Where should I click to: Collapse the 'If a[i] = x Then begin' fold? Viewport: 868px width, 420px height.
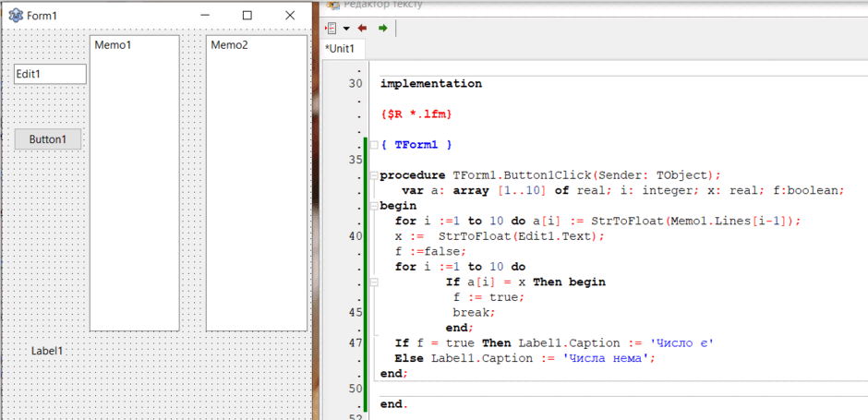(x=375, y=282)
